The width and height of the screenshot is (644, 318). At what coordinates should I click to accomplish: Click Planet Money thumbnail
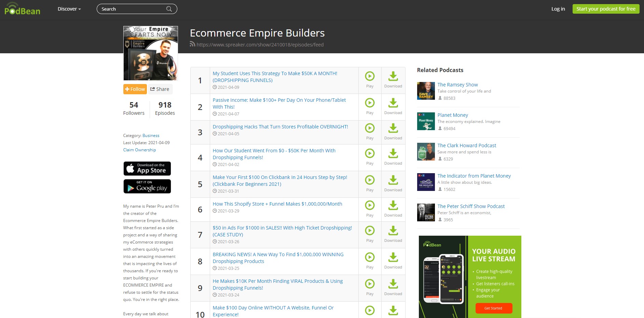(x=426, y=121)
